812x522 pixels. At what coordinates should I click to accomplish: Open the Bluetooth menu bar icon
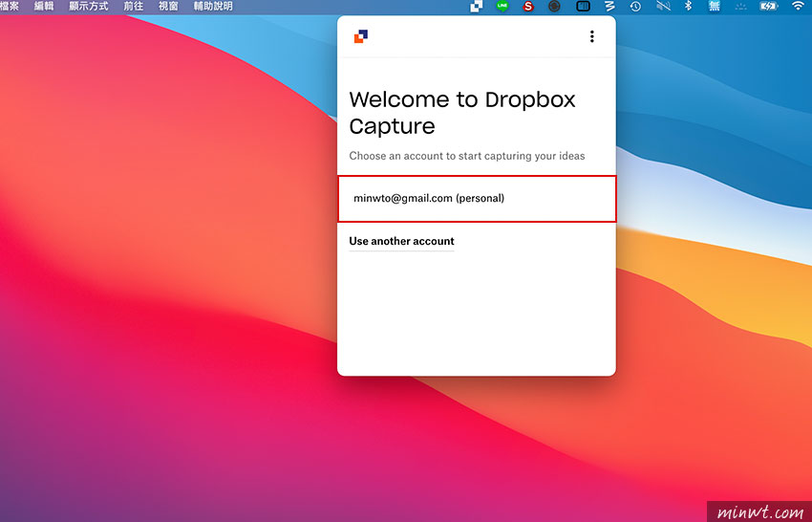pyautogui.click(x=688, y=7)
